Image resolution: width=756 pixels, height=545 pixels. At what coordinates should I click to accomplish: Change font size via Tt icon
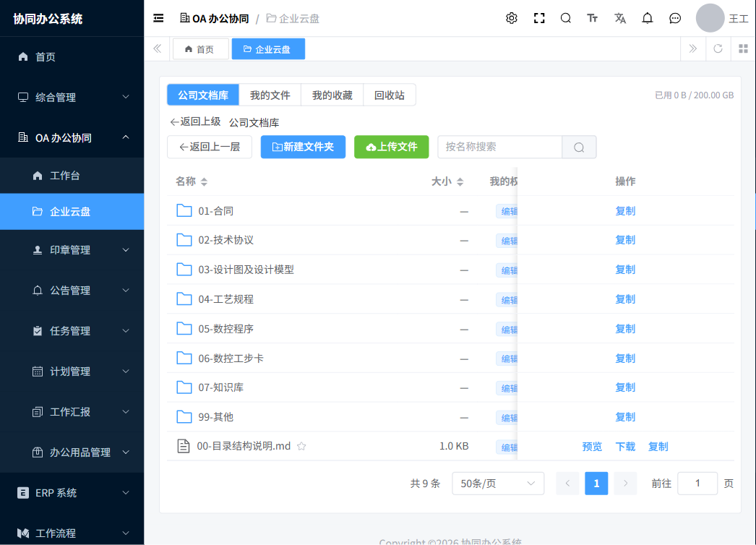pos(593,18)
